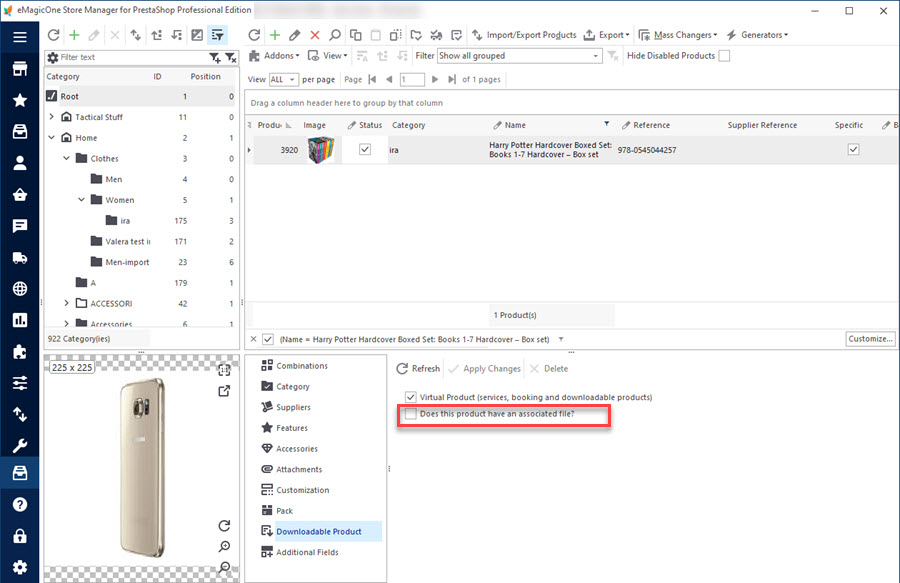This screenshot has width=900, height=583.
Task: Click the Export button
Action: [606, 35]
